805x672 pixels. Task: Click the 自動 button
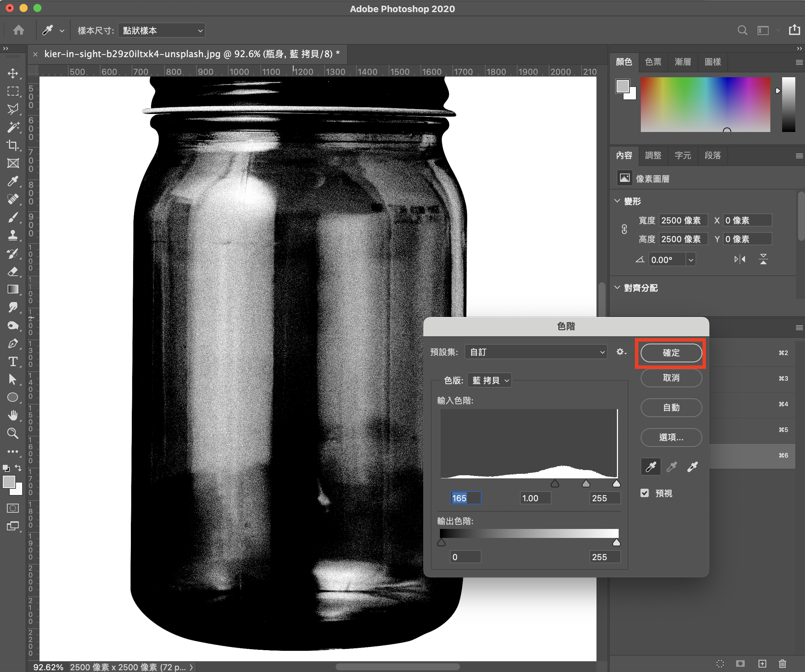671,407
